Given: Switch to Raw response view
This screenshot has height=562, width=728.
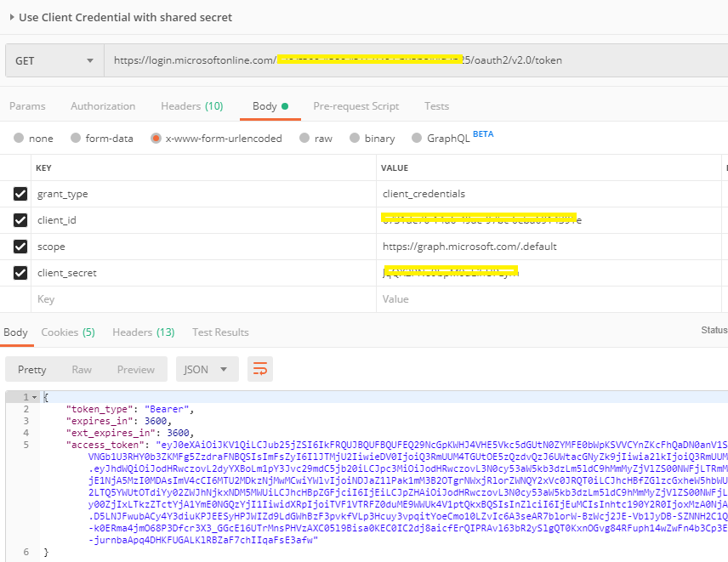Looking at the screenshot, I should (x=82, y=369).
